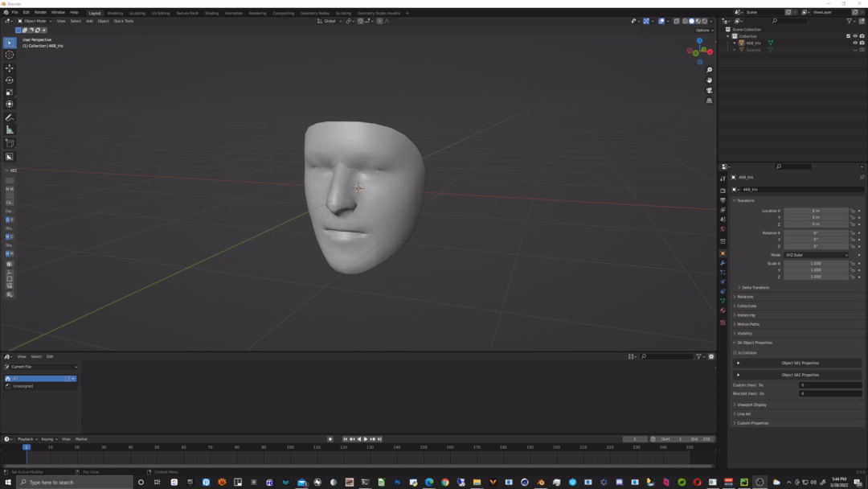Click the timeline frame 1 playhead marker
The width and height of the screenshot is (868, 489).
point(26,447)
